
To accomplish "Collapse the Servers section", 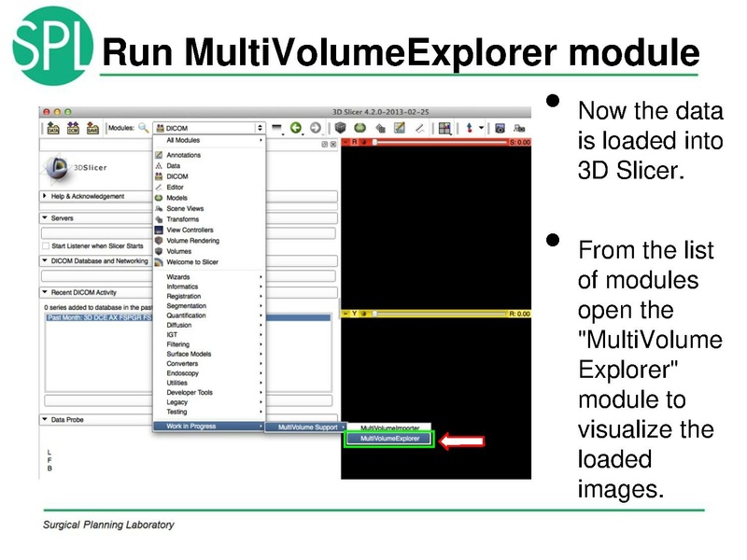I will click(65, 218).
